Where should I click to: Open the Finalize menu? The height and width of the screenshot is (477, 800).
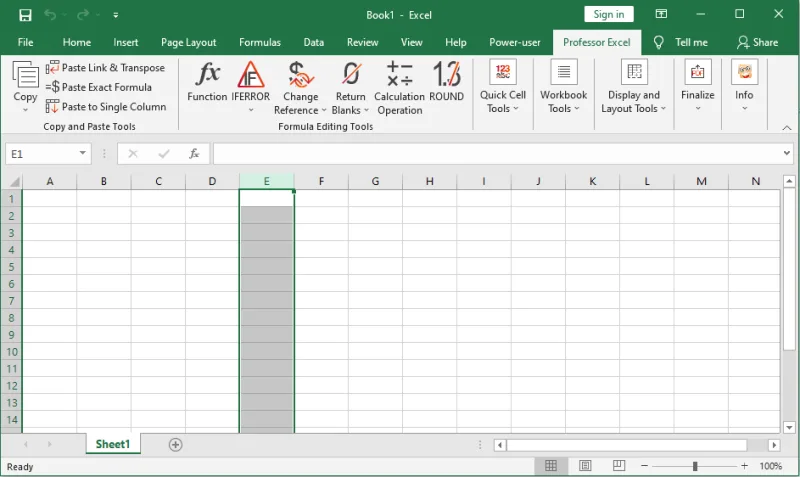coord(697,86)
